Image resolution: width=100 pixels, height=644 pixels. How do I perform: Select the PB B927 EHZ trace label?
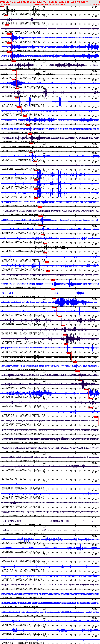point(23,233)
